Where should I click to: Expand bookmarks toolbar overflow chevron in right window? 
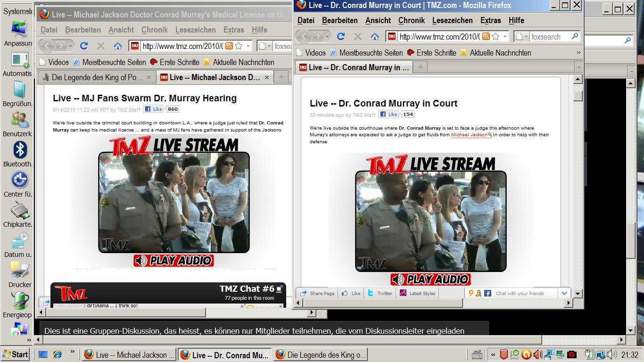pyautogui.click(x=578, y=53)
